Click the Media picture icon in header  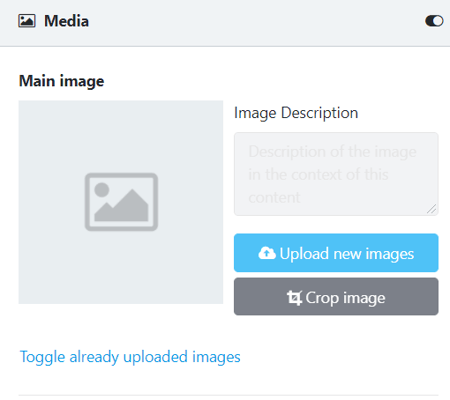click(x=27, y=21)
